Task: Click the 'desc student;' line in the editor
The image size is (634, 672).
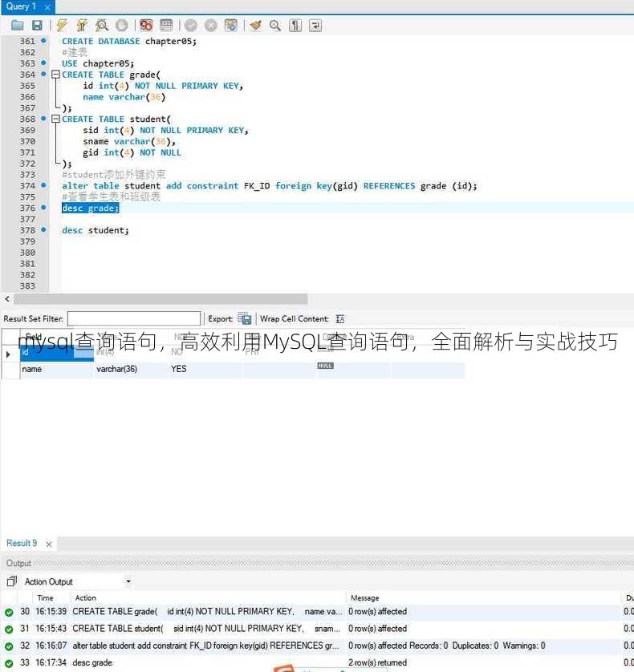Action: pos(96,231)
